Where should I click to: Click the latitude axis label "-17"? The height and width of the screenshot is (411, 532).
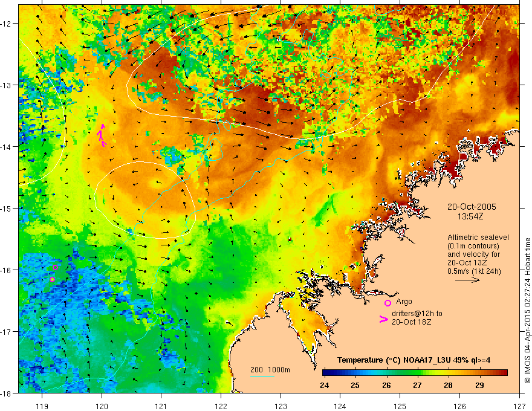pyautogui.click(x=6, y=332)
